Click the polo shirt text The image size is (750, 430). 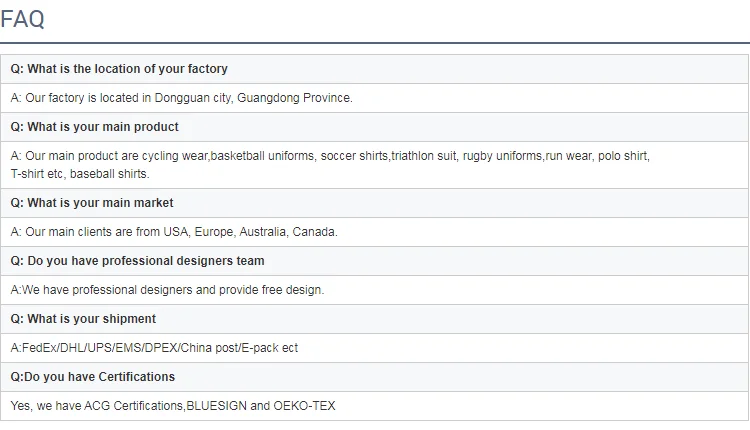pos(623,156)
